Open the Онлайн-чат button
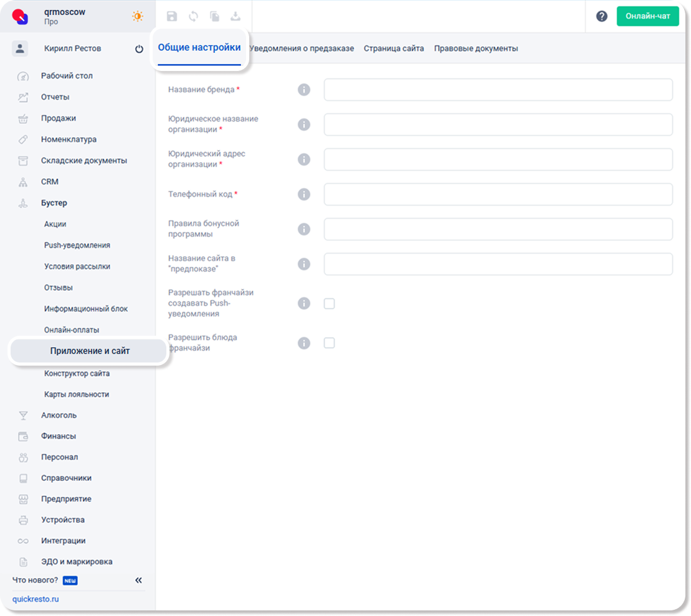This screenshot has height=616, width=691. (x=647, y=17)
